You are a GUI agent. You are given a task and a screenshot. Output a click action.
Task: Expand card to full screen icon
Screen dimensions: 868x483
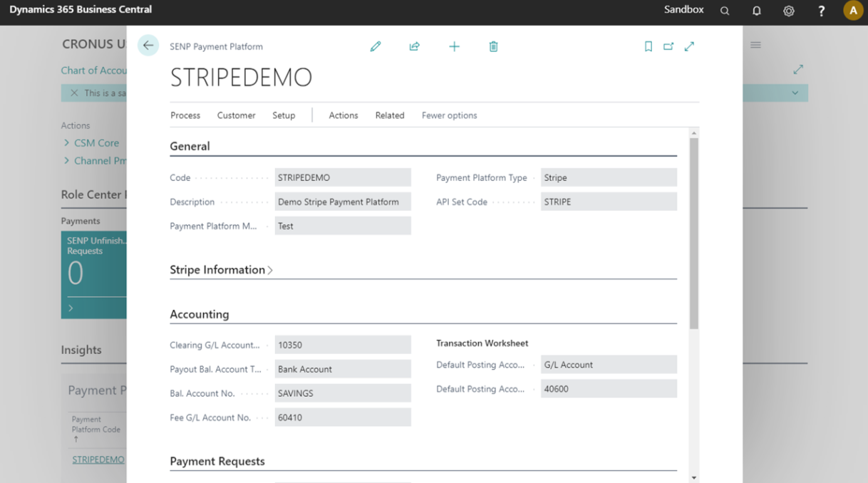tap(689, 46)
